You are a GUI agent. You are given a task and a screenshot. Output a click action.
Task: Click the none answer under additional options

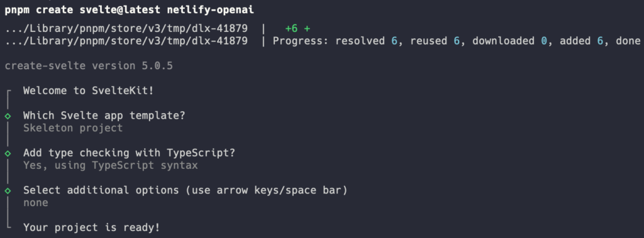[x=36, y=203]
